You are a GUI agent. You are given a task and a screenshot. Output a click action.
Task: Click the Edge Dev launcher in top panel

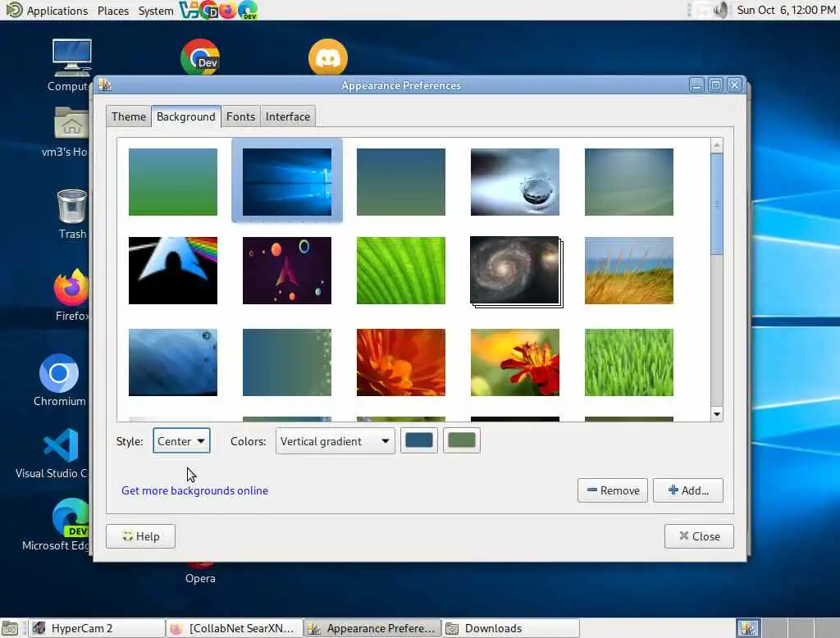[248, 10]
